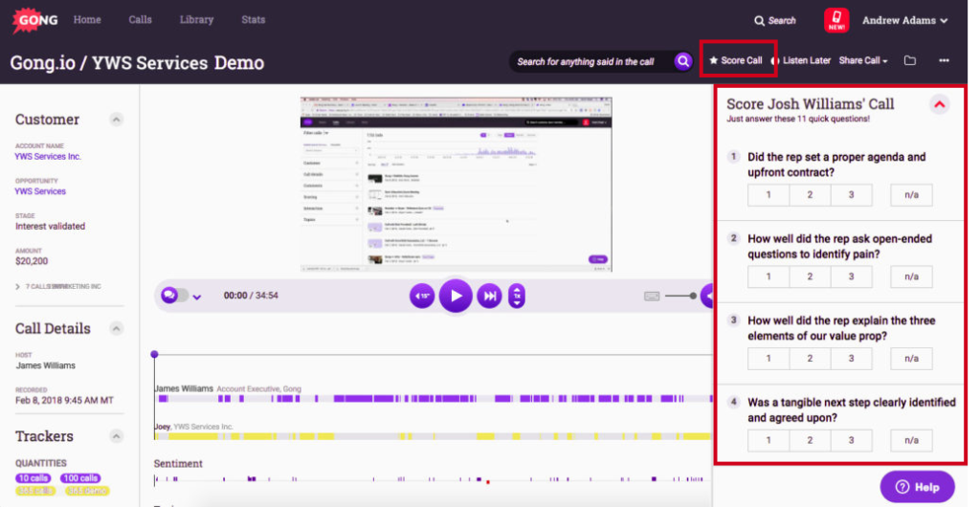Select the 10 calls tracker tag
Screen dimensions: 980x507
[x=33, y=478]
